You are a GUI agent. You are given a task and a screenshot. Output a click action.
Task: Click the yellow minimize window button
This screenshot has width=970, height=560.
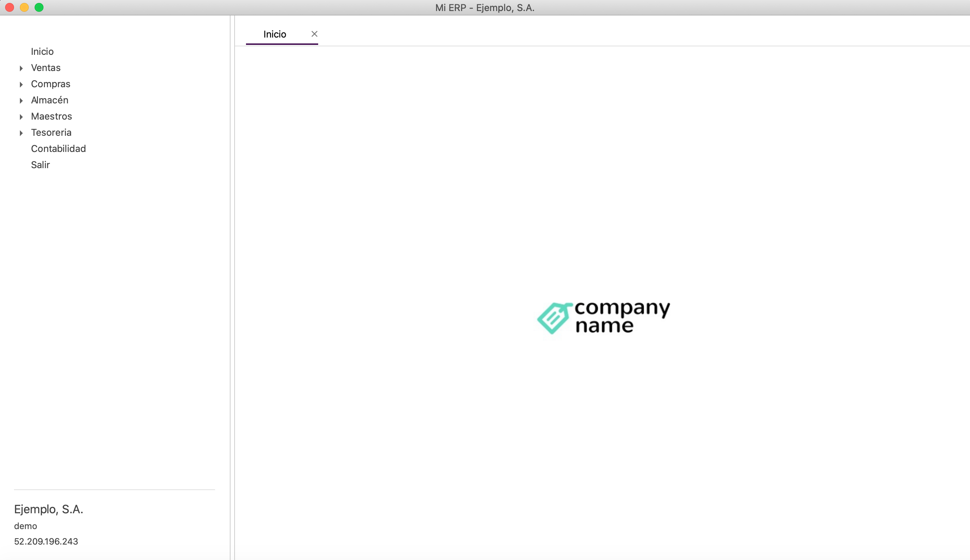pos(24,7)
